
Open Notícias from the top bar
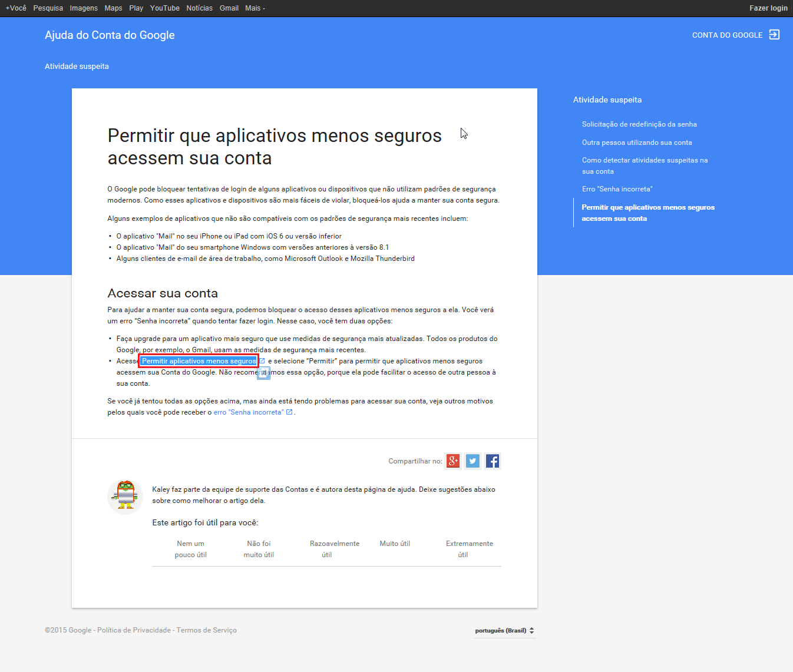200,8
